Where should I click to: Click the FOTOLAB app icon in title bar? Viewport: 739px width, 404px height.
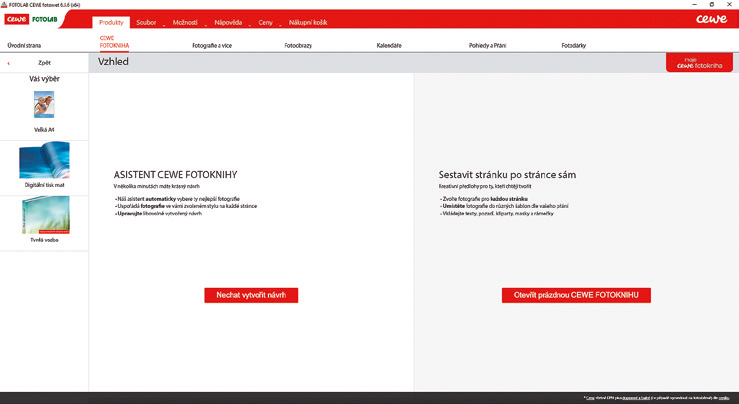coord(4,4)
